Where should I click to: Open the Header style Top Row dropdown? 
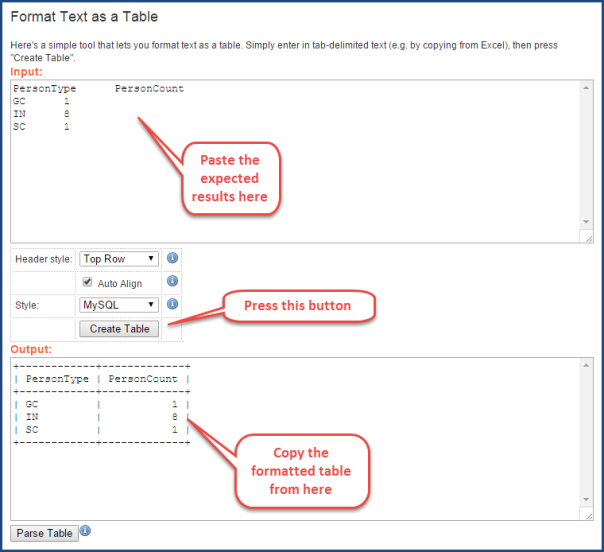pyautogui.click(x=119, y=259)
